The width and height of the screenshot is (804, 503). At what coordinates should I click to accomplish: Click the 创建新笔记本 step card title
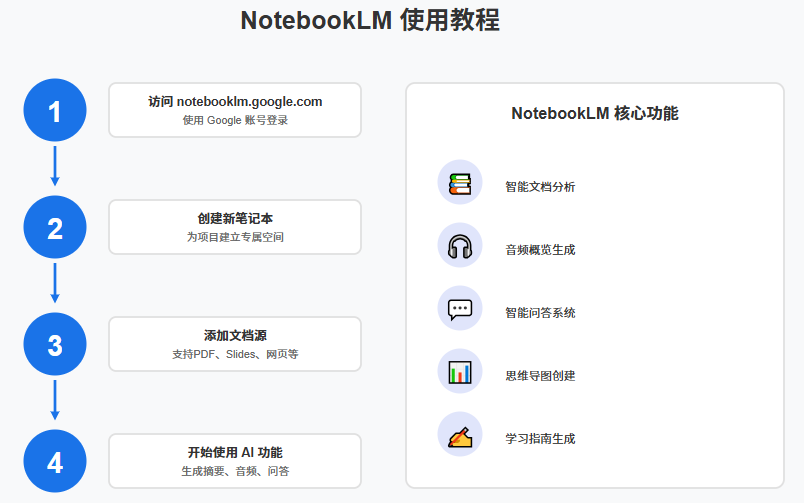235,218
